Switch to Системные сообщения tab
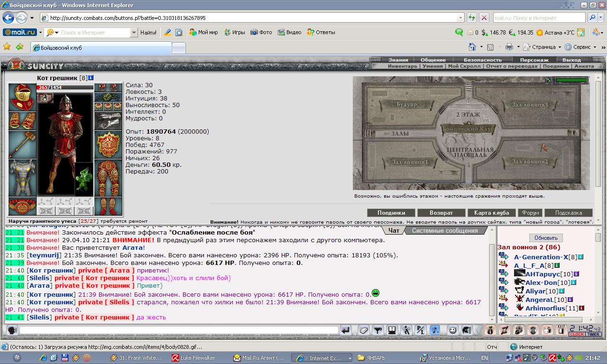Screen dimensions: 607x364 pos(445,231)
